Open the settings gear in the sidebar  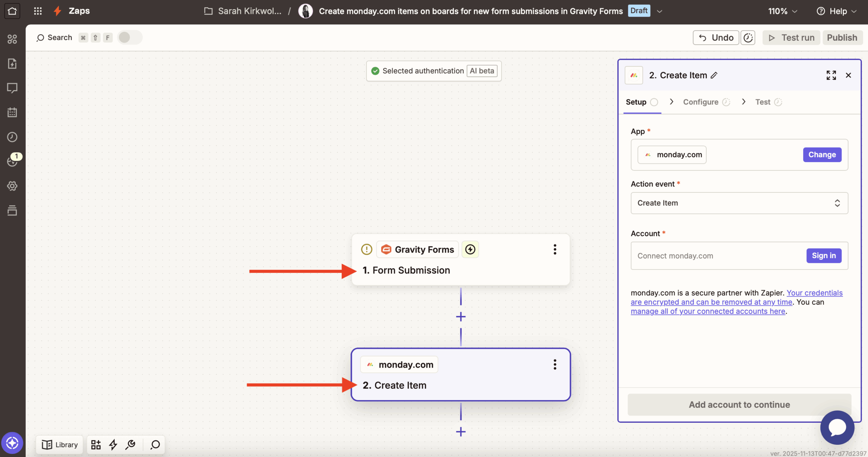pyautogui.click(x=12, y=186)
